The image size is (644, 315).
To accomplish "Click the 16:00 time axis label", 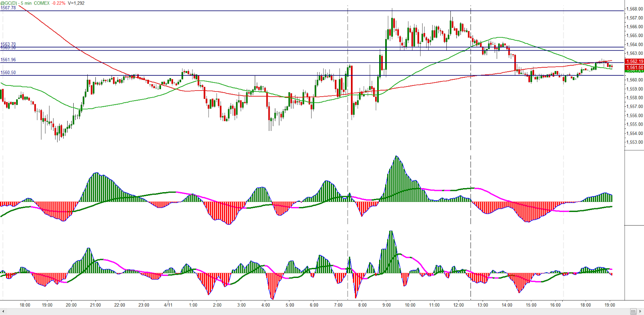I will pos(555,305).
